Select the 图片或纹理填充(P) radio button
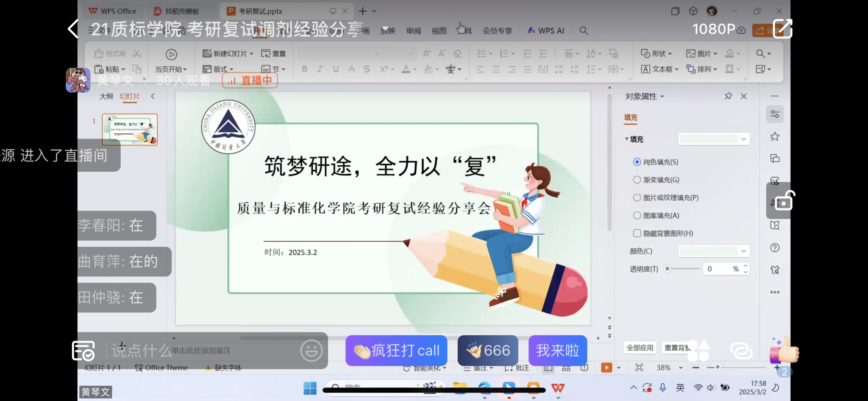 point(637,198)
